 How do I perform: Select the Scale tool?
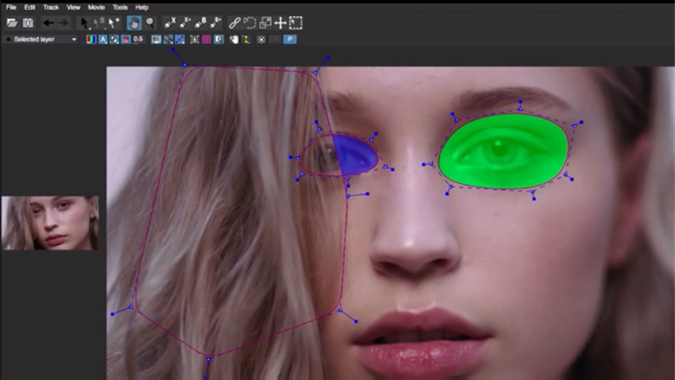(265, 23)
